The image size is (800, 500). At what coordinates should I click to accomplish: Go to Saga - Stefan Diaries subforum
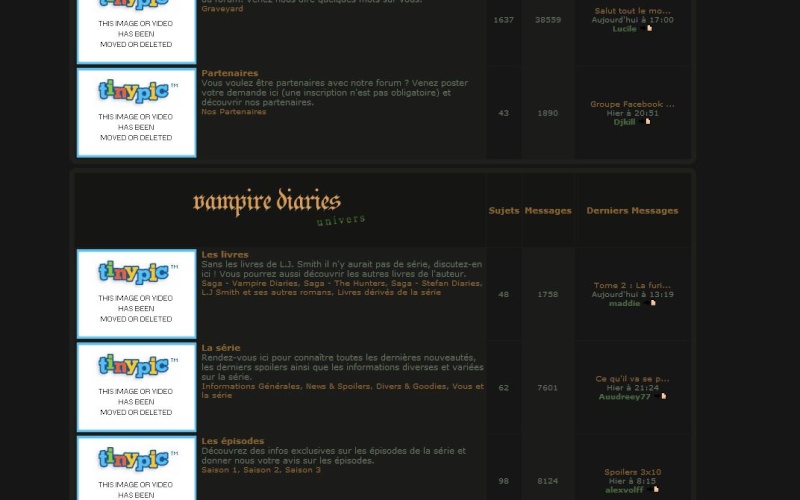click(435, 283)
